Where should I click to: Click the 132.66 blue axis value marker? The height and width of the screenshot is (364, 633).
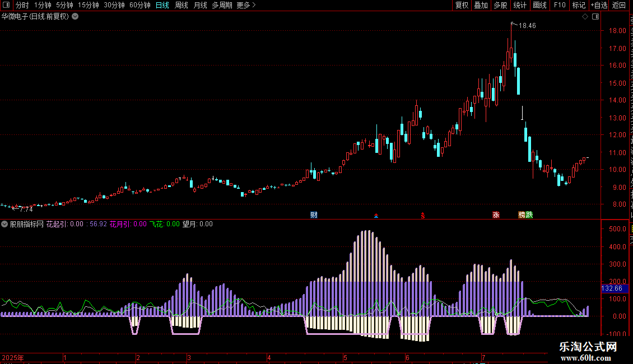pyautogui.click(x=615, y=288)
